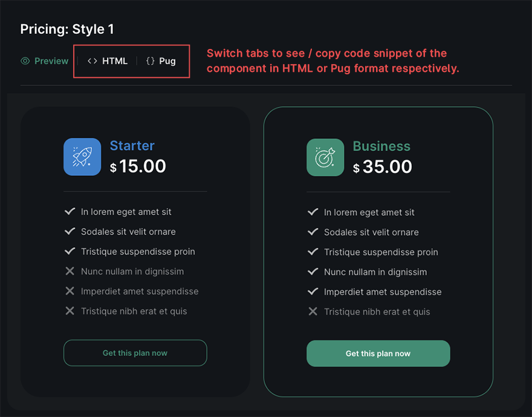Switch to the Pug code tab
The image size is (532, 417).
(167, 61)
